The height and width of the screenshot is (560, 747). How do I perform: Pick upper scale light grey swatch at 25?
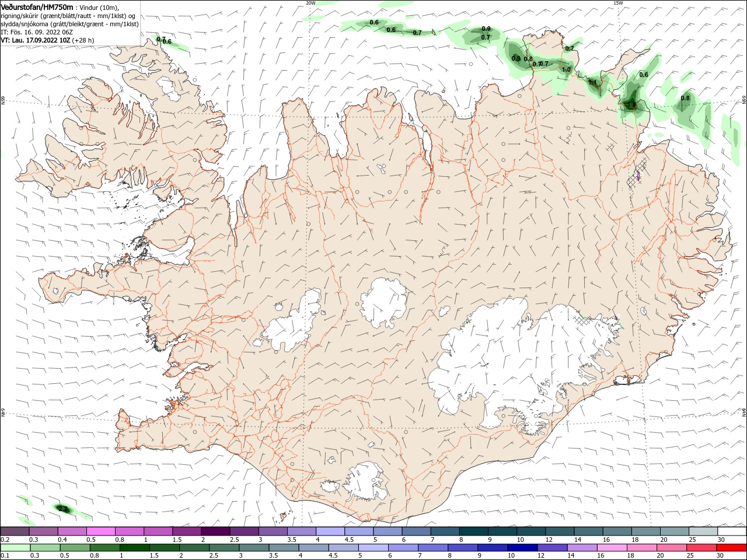pos(704,531)
